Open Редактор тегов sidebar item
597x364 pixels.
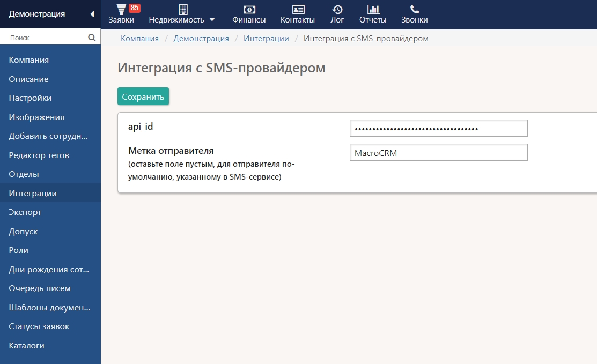(x=39, y=155)
